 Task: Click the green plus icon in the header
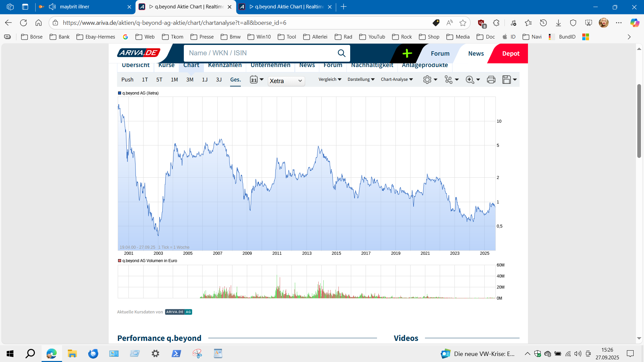point(407,53)
